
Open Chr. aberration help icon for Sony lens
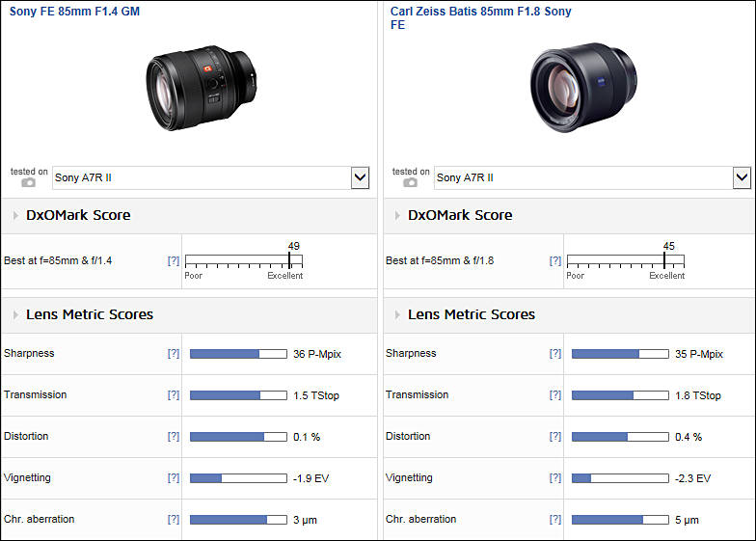[174, 519]
